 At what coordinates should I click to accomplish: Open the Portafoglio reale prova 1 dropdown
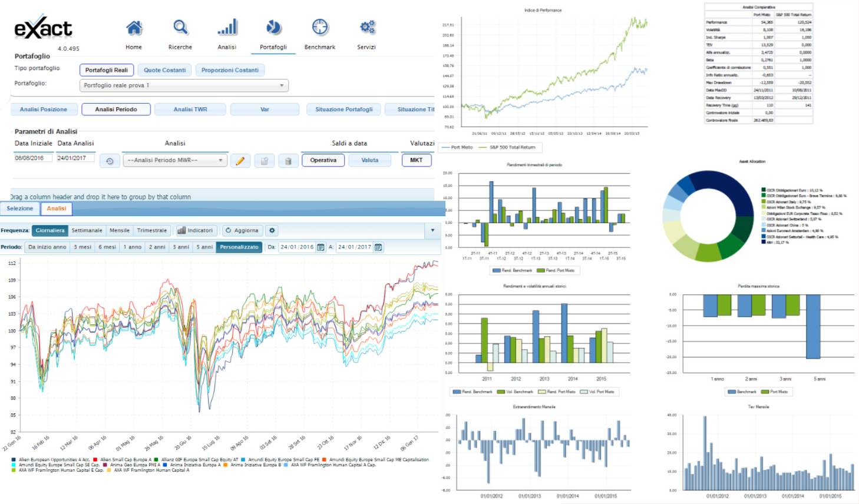184,85
